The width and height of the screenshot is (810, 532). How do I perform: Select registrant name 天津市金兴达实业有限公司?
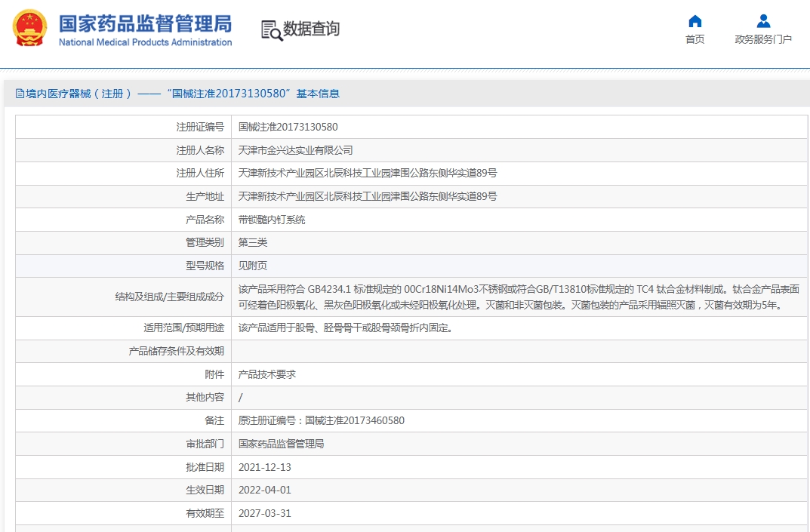[x=295, y=150]
